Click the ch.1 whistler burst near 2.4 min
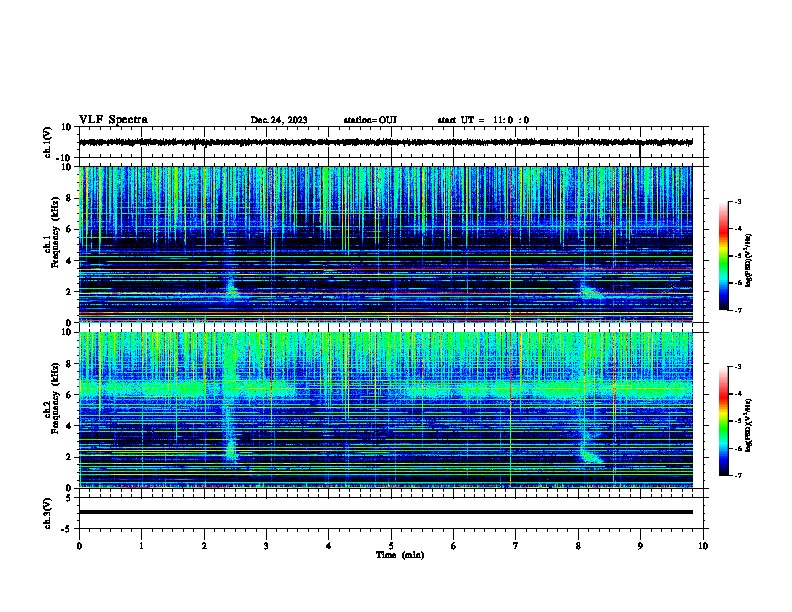 coord(231,286)
